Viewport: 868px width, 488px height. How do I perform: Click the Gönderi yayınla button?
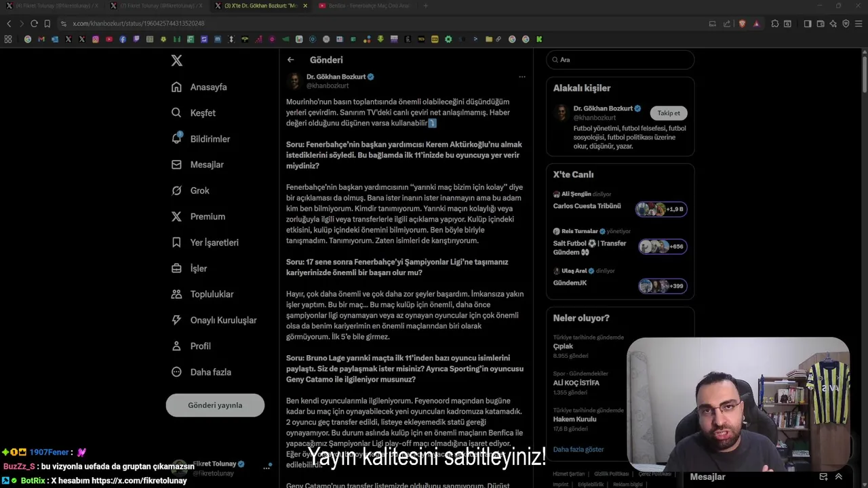click(215, 405)
